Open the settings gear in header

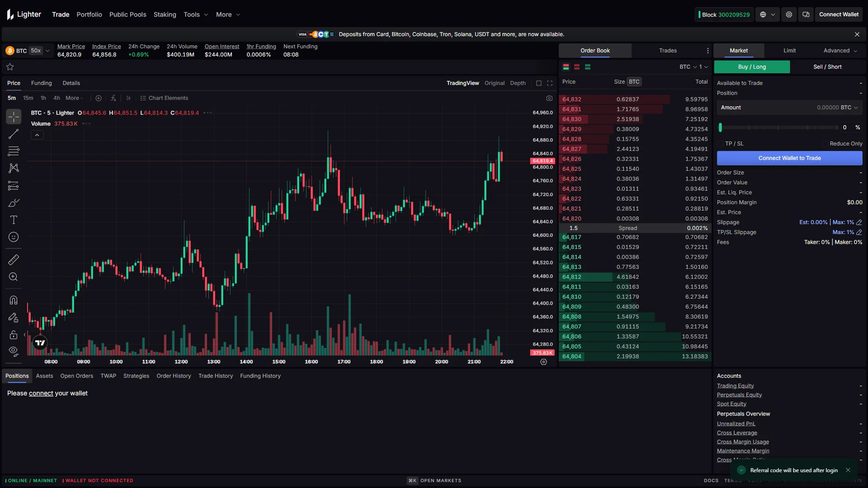[789, 14]
